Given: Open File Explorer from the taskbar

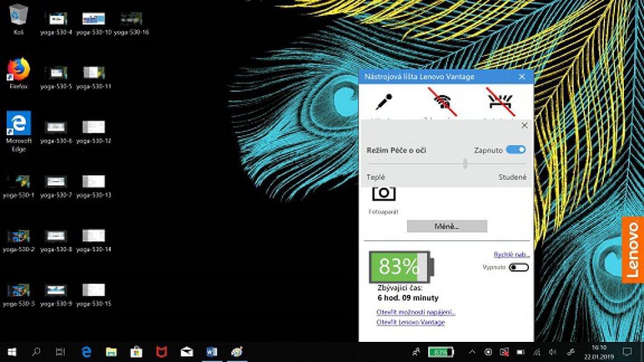Looking at the screenshot, I should (x=111, y=352).
